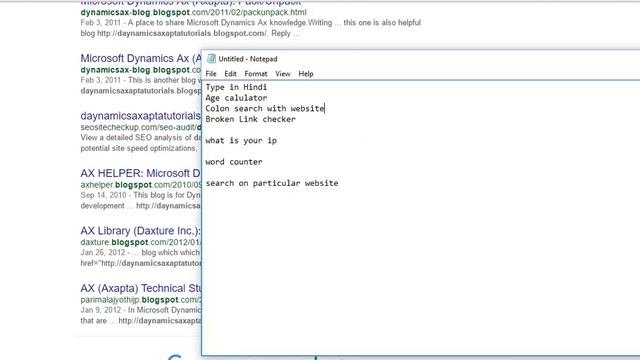Place cursor on 'Type in Hindi' line
This screenshot has width=640, height=360.
pyautogui.click(x=236, y=87)
